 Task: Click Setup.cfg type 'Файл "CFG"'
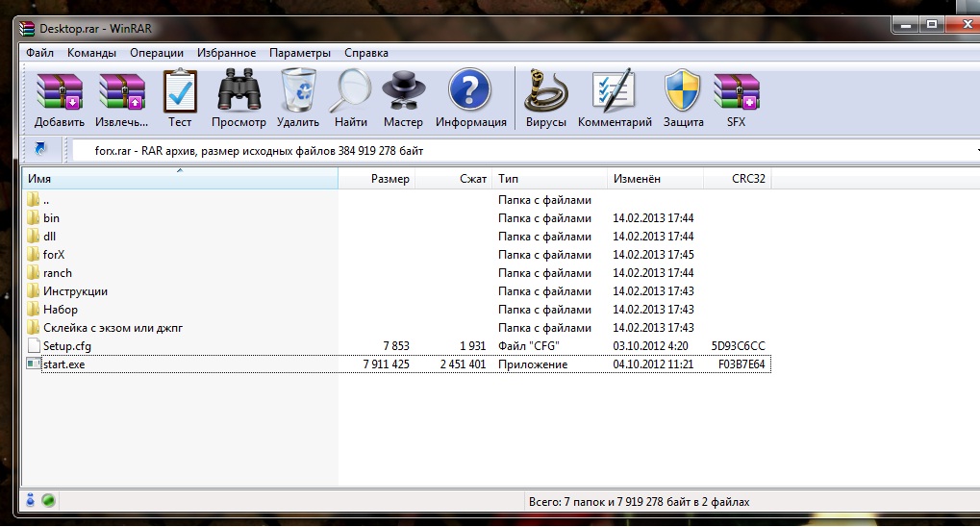(529, 345)
